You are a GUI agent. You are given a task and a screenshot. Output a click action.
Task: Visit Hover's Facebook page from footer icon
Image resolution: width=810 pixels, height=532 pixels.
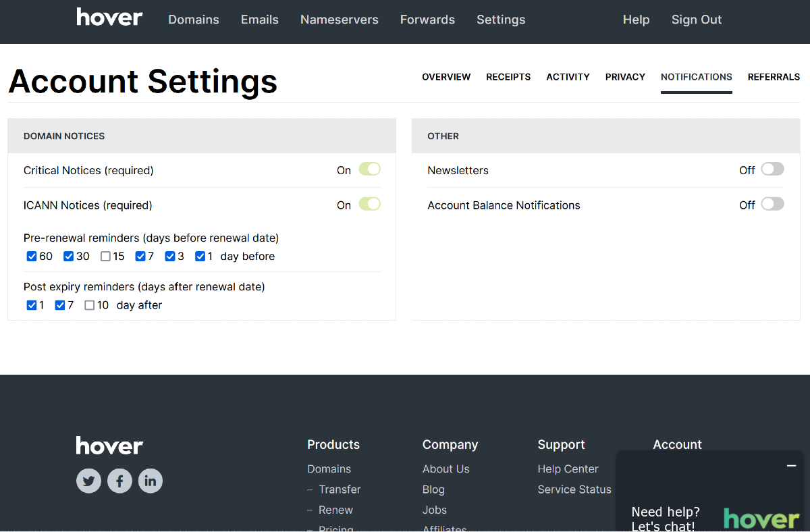pyautogui.click(x=119, y=481)
